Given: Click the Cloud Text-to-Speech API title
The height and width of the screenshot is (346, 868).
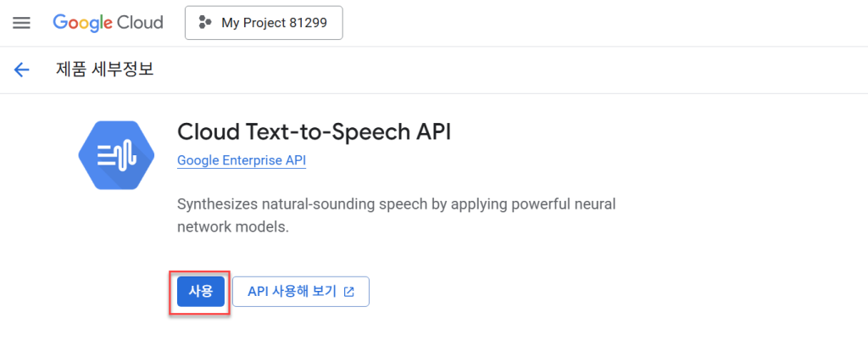Looking at the screenshot, I should [314, 131].
